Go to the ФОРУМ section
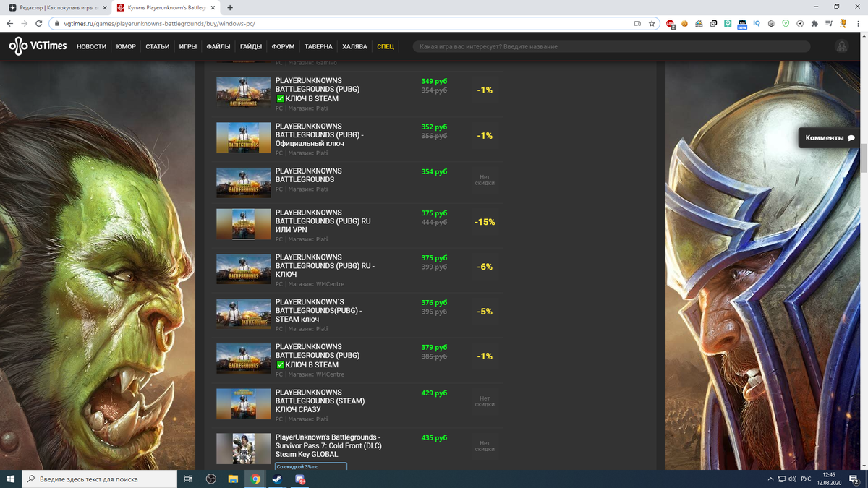Screen dimensions: 868x488 pos(283,46)
